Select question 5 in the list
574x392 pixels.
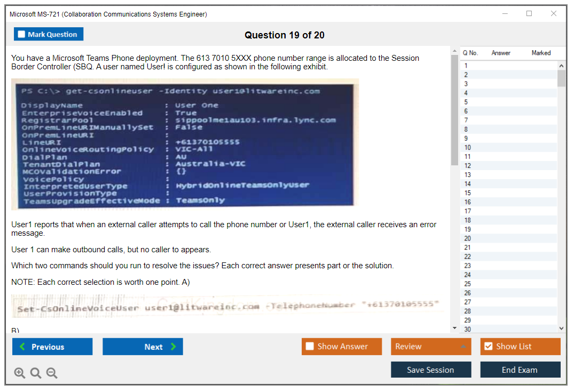click(509, 102)
